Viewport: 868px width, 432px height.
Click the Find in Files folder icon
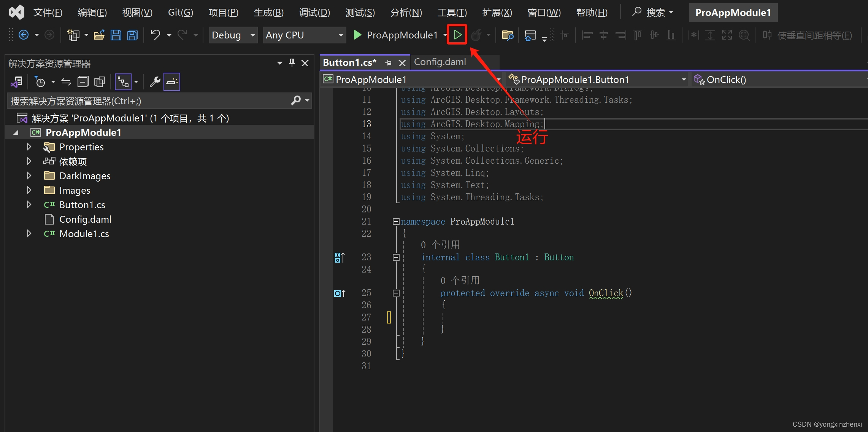tap(508, 35)
